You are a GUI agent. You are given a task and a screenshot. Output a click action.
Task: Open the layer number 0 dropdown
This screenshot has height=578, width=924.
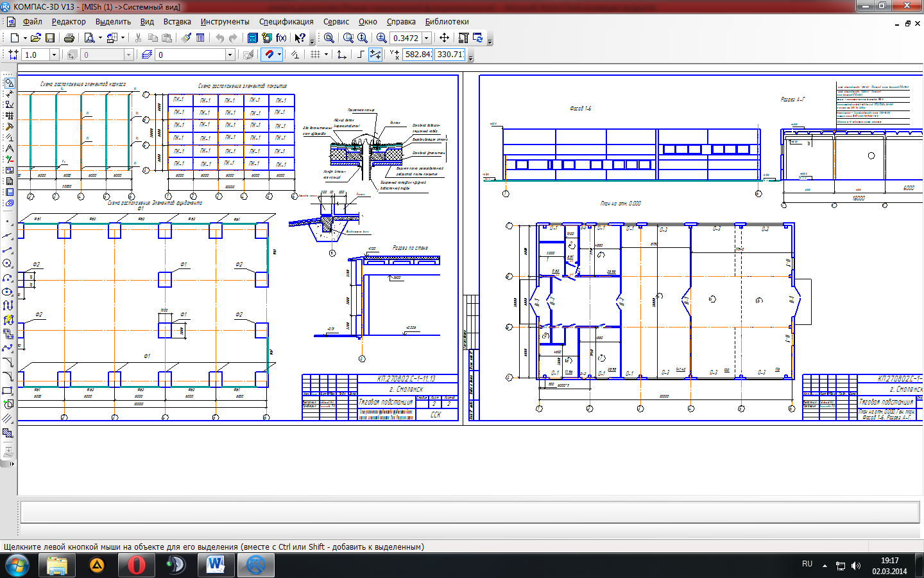click(x=230, y=55)
